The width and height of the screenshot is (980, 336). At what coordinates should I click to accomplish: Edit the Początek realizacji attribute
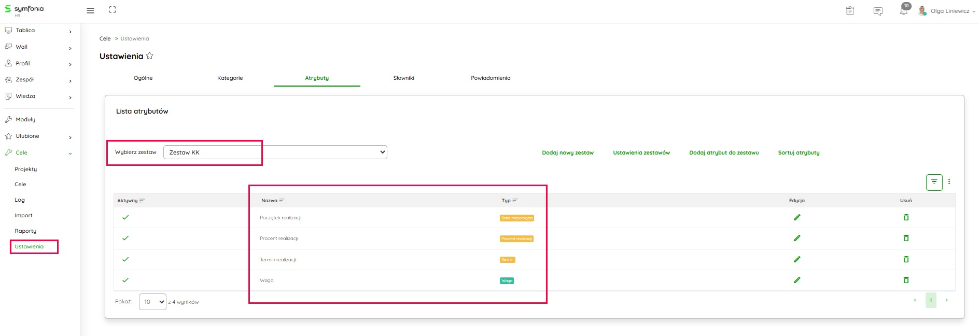click(797, 217)
